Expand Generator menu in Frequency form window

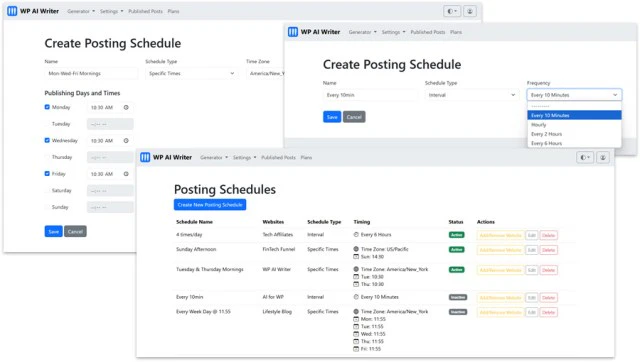(362, 32)
